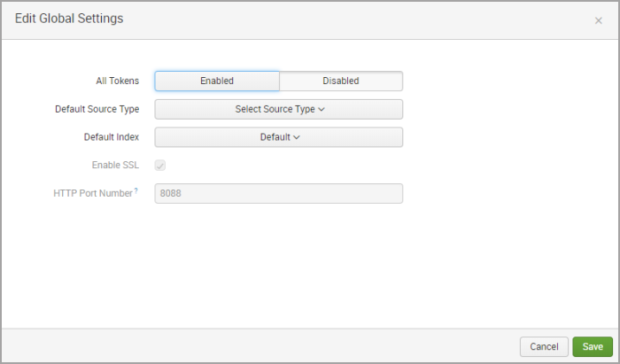620x364 pixels.
Task: Click the Enable SSL label text
Action: pyautogui.click(x=115, y=166)
